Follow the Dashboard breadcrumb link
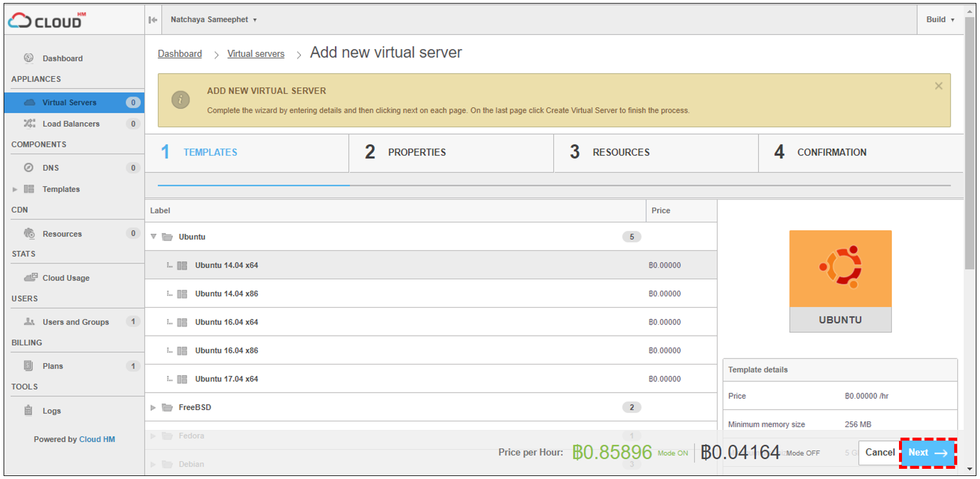This screenshot has height=479, width=980. pyautogui.click(x=179, y=54)
